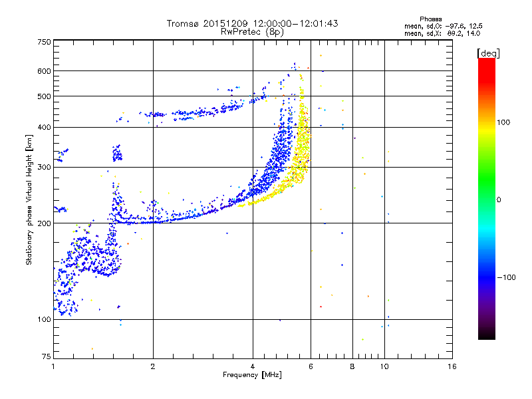Screen dimensions: 532x399
Task: Click the y-axis '300' tick label
Action: [x=44, y=168]
